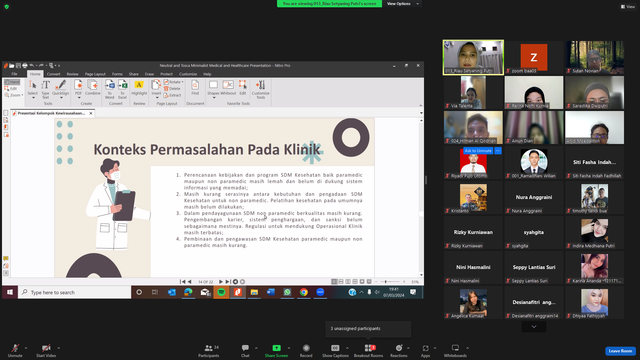Open the Forms ribbon tab

point(117,74)
